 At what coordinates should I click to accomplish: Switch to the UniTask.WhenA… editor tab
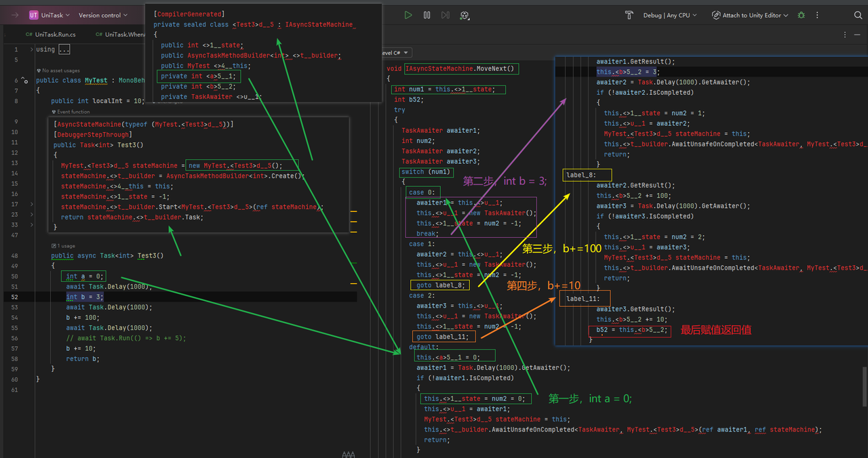[119, 34]
